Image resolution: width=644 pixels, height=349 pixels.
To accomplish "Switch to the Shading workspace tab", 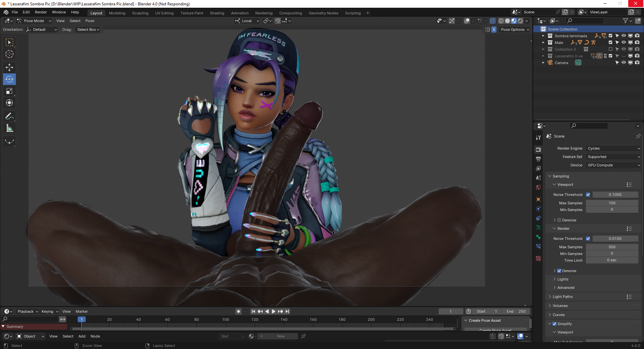I will tap(217, 13).
